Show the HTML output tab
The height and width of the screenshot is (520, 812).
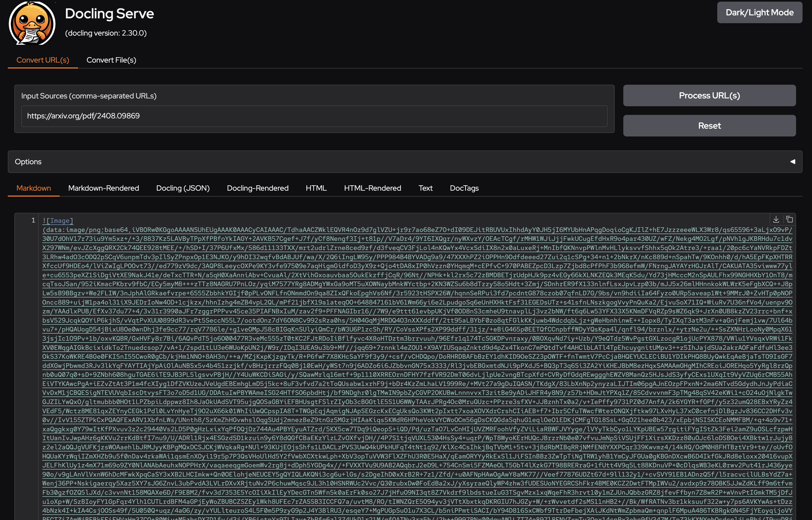[x=316, y=188]
